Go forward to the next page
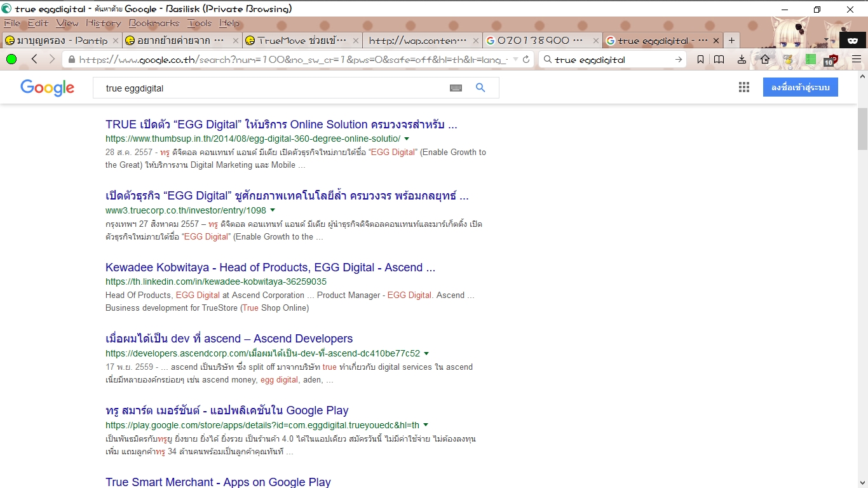This screenshot has width=868, height=488. coord(52,59)
